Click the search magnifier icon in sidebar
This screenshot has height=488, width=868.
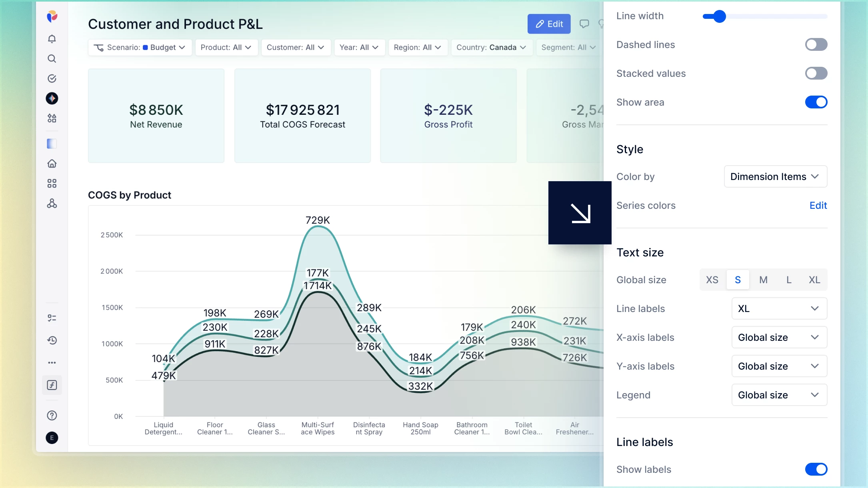[52, 59]
